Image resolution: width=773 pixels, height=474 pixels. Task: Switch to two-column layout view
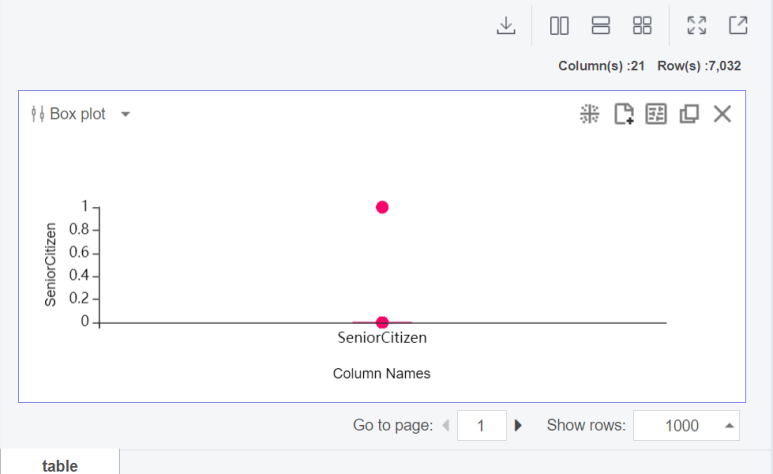(x=559, y=25)
